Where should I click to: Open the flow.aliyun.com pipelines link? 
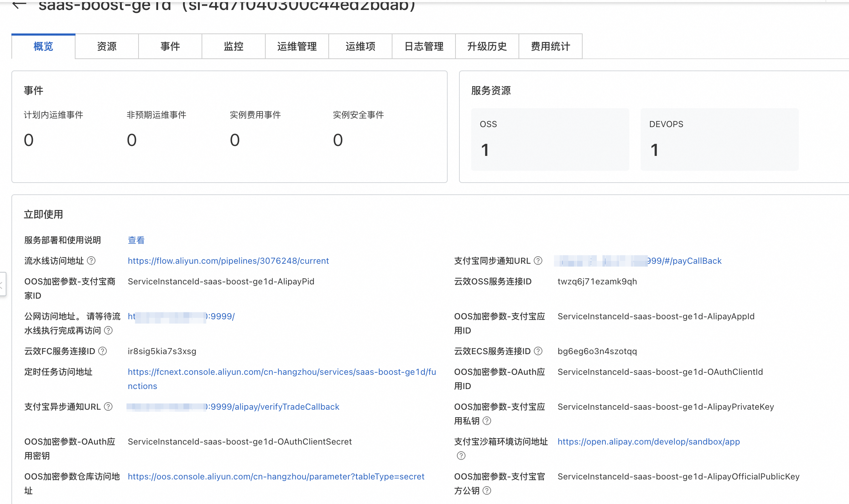coord(228,261)
